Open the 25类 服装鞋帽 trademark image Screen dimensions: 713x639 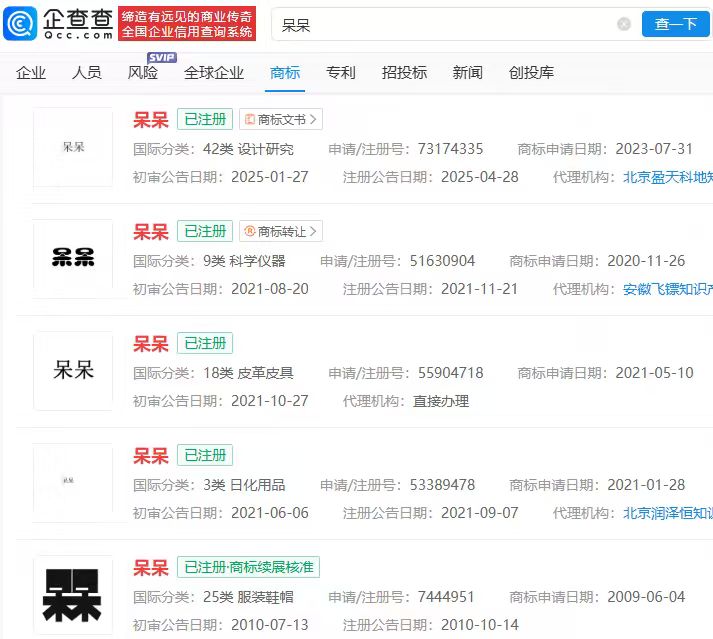[73, 595]
